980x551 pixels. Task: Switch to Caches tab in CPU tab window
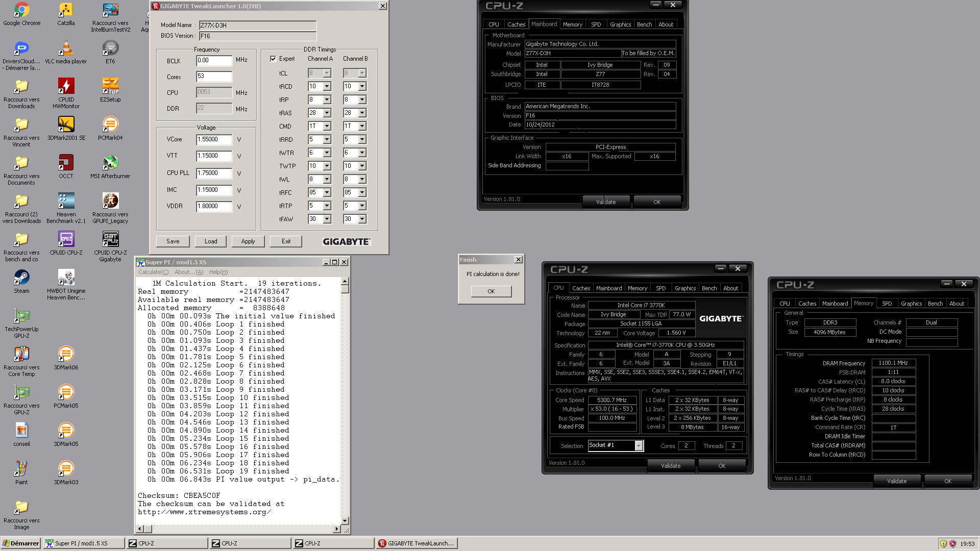581,288
